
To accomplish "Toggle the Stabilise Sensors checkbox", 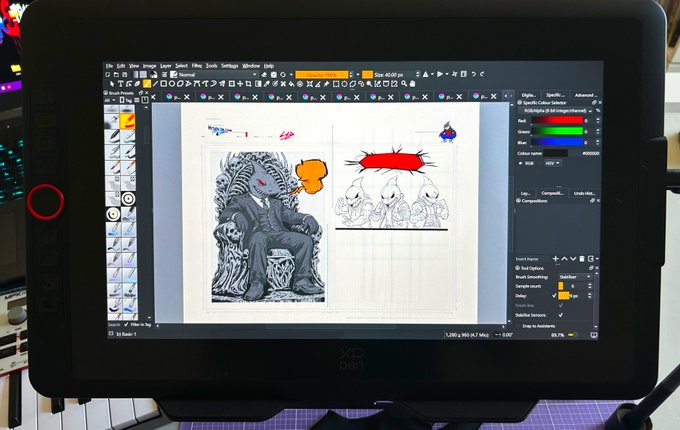I will (561, 315).
